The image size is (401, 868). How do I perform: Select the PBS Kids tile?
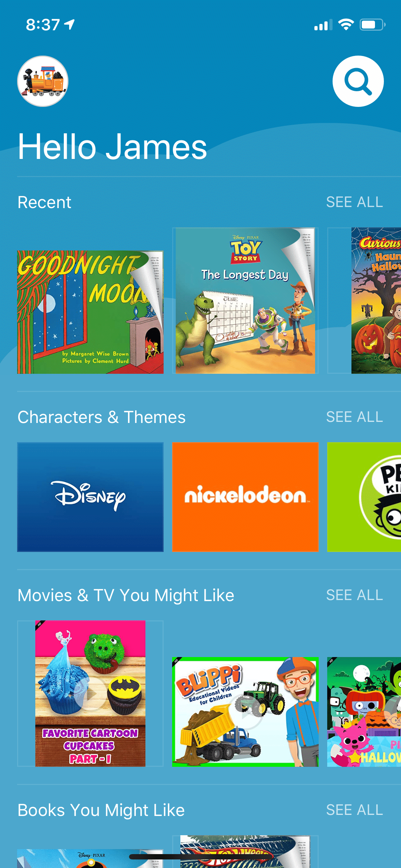click(x=364, y=497)
